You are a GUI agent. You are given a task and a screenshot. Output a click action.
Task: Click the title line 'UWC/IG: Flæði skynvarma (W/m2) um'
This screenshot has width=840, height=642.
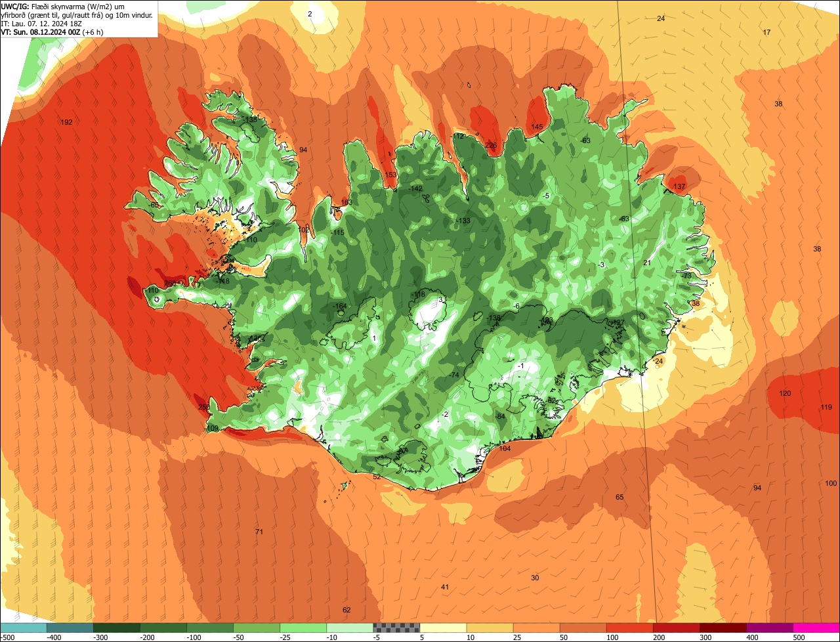(63, 6)
